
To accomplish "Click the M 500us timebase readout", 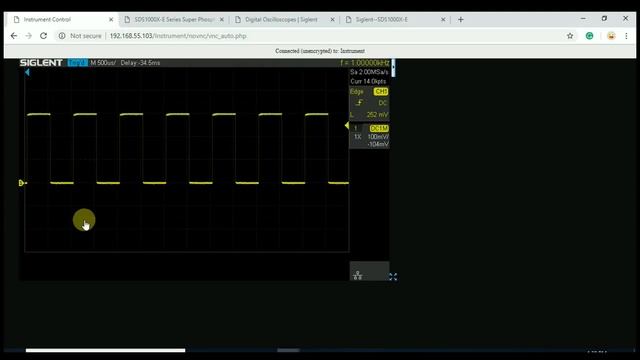I will [103, 63].
